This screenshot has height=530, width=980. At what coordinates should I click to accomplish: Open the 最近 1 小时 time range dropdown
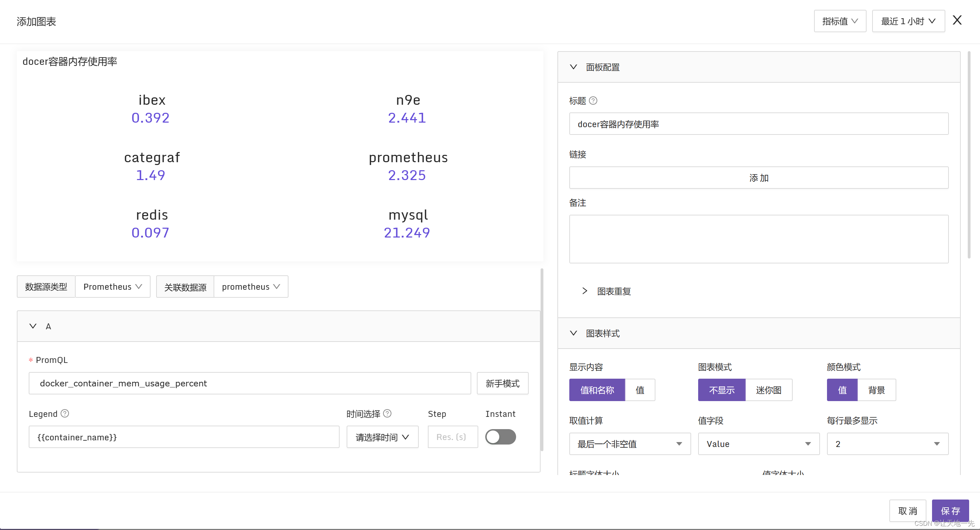coord(908,21)
